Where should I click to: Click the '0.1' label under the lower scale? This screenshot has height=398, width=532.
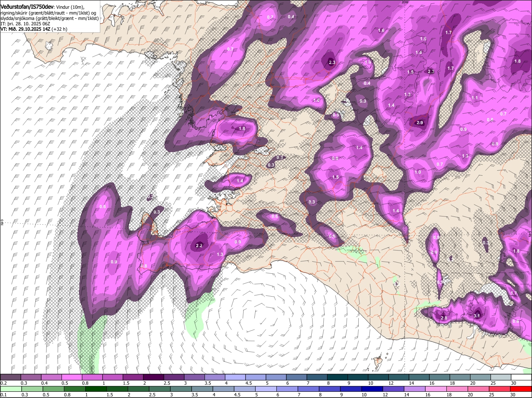tap(3, 395)
